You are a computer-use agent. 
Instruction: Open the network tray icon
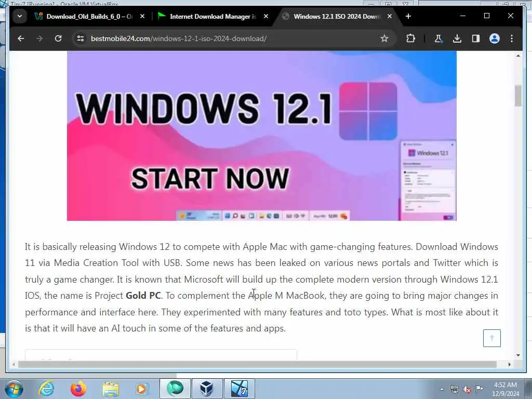point(454,390)
